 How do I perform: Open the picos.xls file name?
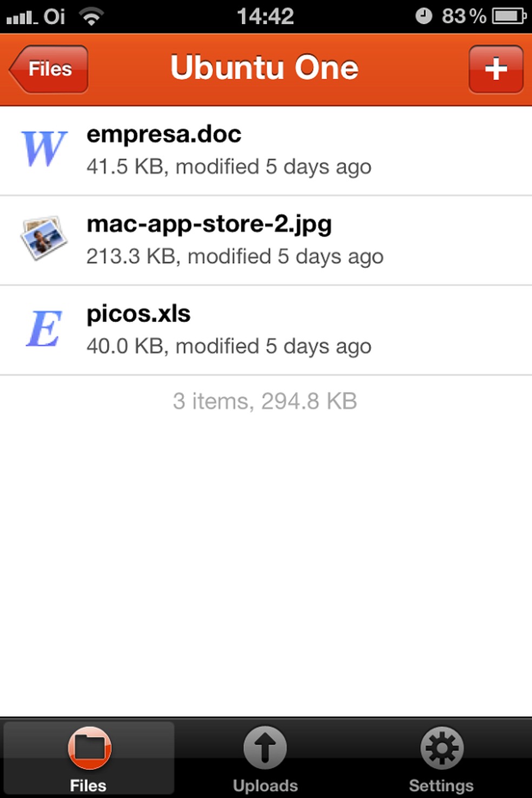click(138, 314)
